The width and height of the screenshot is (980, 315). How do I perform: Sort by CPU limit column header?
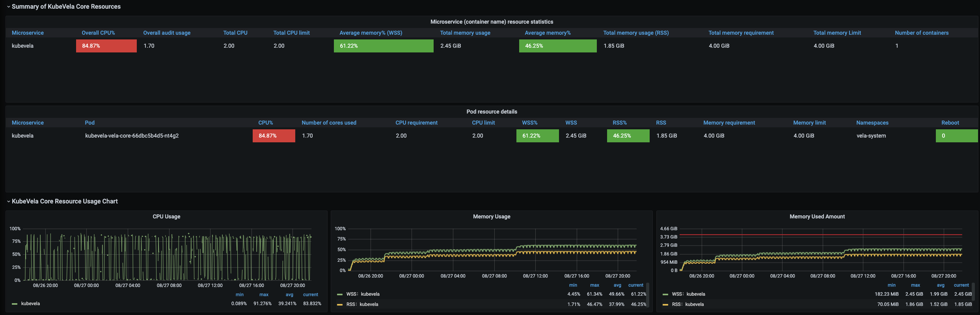pyautogui.click(x=483, y=123)
